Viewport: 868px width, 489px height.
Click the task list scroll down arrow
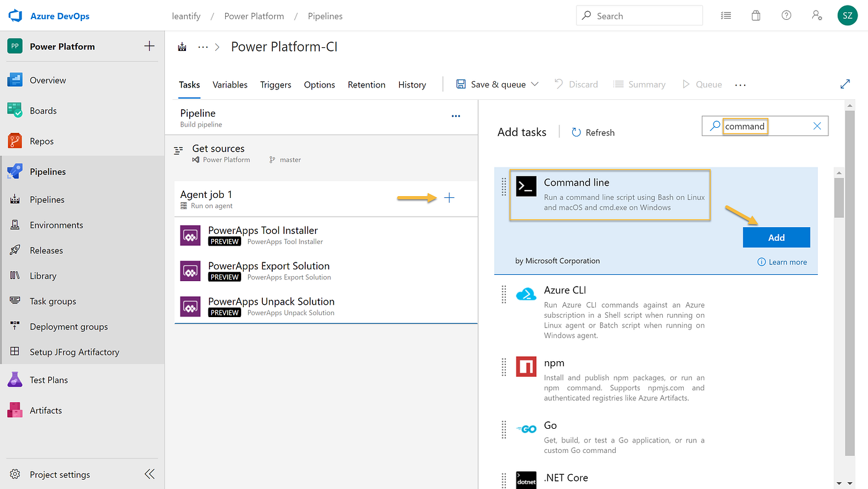[839, 483]
